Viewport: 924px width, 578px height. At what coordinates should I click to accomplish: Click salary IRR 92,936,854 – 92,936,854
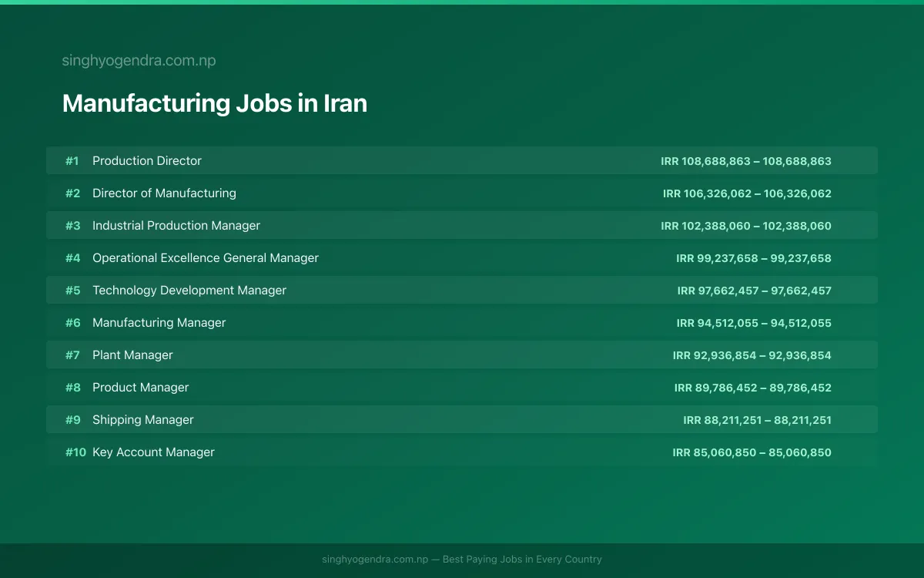coord(752,355)
